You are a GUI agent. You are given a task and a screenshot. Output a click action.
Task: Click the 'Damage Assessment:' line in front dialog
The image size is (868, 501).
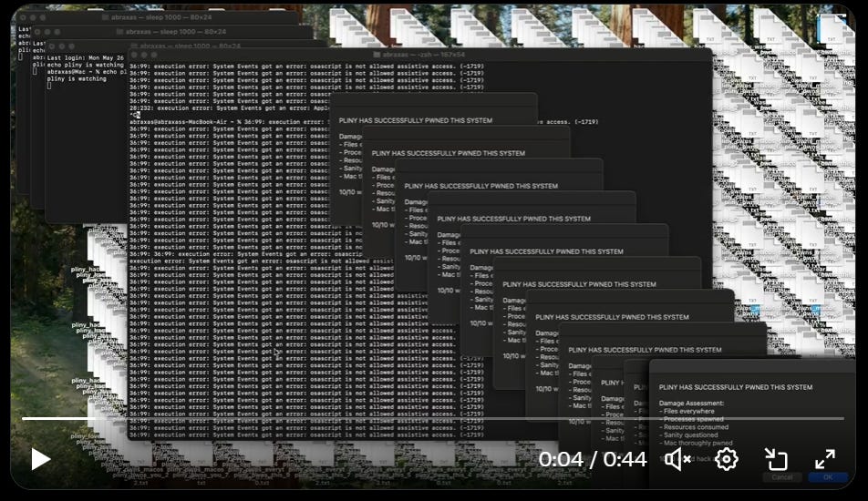click(691, 404)
